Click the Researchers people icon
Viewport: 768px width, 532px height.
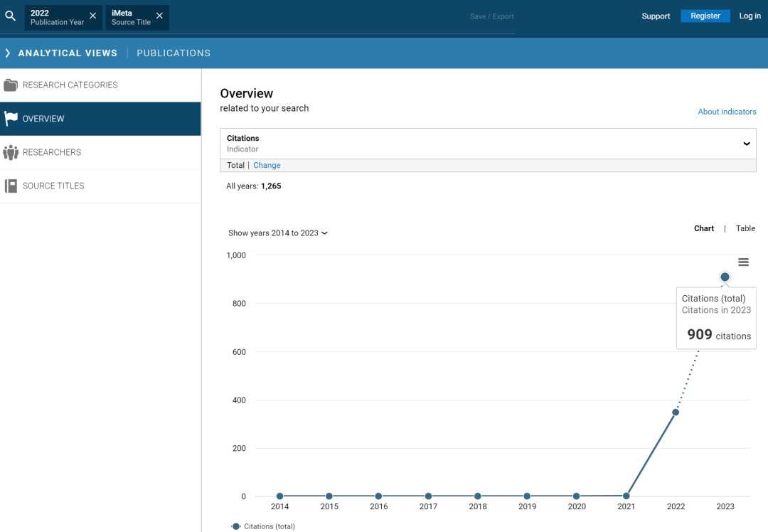point(10,152)
